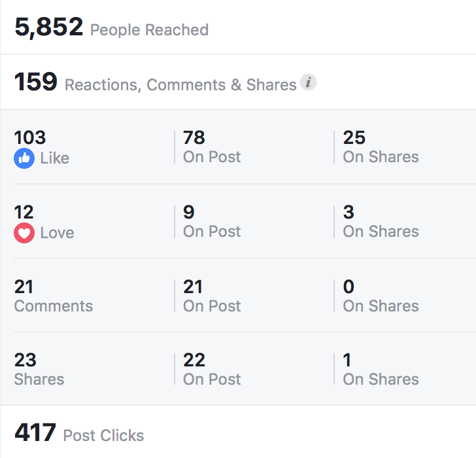Select 25 On Shares for likes
The image size is (476, 458).
tap(381, 147)
